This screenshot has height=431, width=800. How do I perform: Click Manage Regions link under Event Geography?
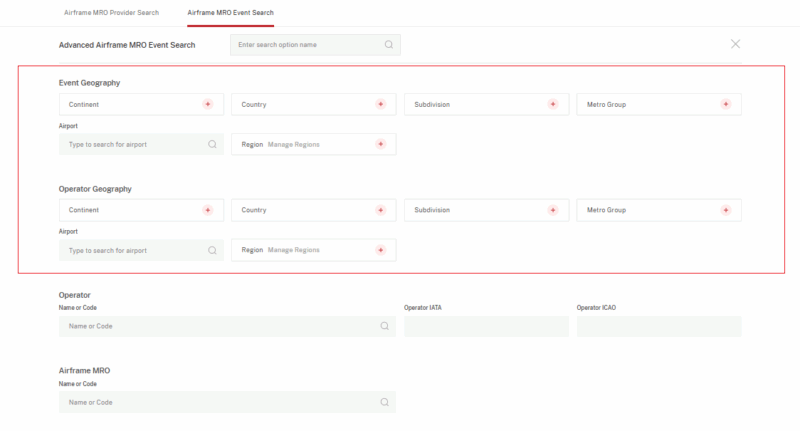294,144
